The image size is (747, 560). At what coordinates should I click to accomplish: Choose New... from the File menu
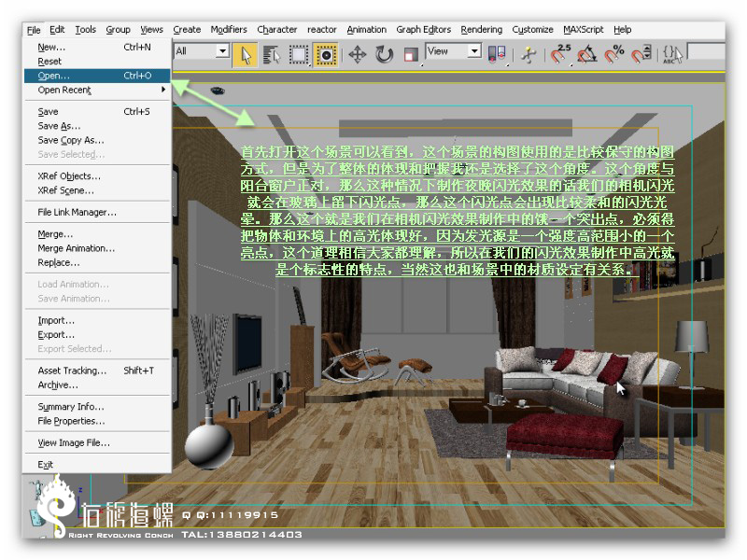97,48
